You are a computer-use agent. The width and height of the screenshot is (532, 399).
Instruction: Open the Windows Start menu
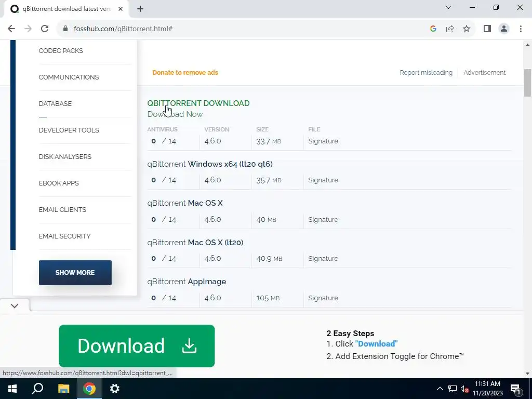(12, 389)
